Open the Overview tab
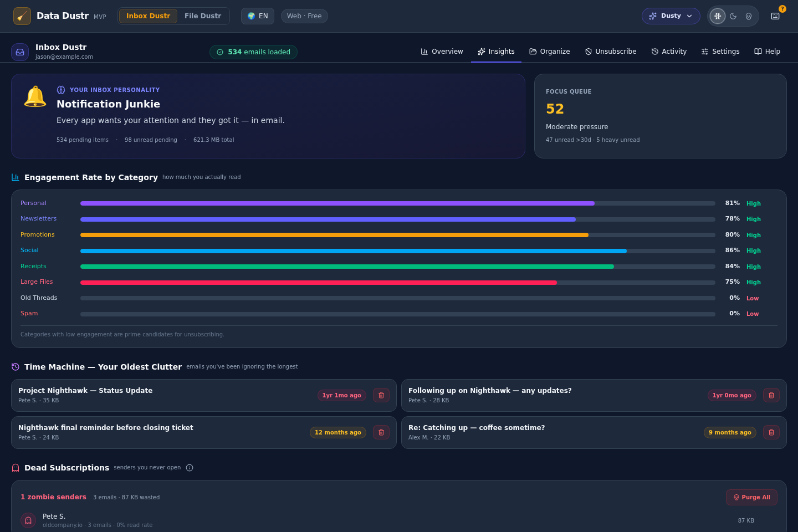The image size is (798, 532). point(442,52)
